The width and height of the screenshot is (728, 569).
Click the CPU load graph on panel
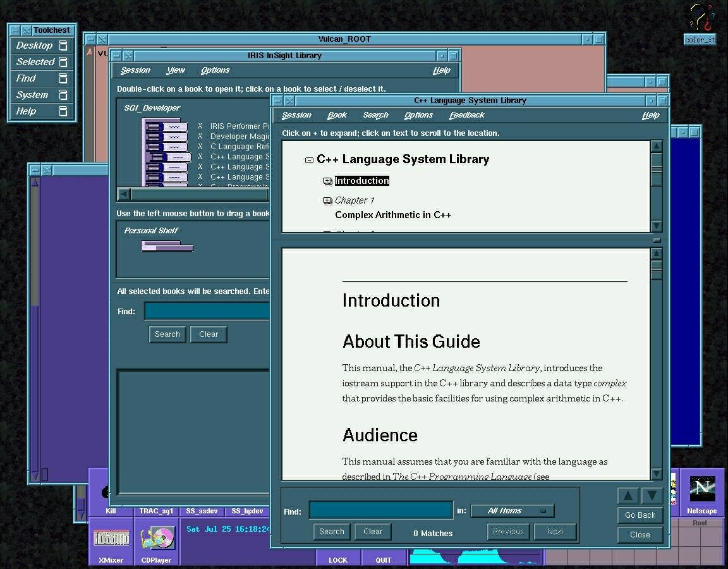point(475,556)
